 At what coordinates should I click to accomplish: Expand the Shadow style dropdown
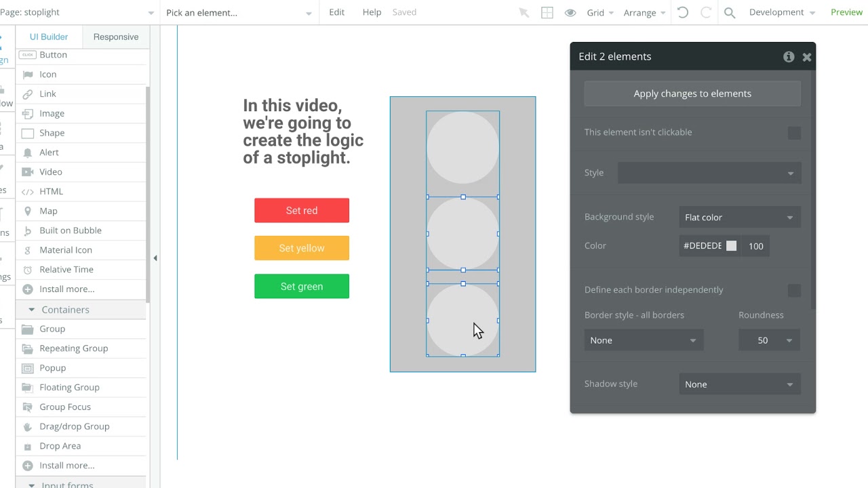click(739, 384)
